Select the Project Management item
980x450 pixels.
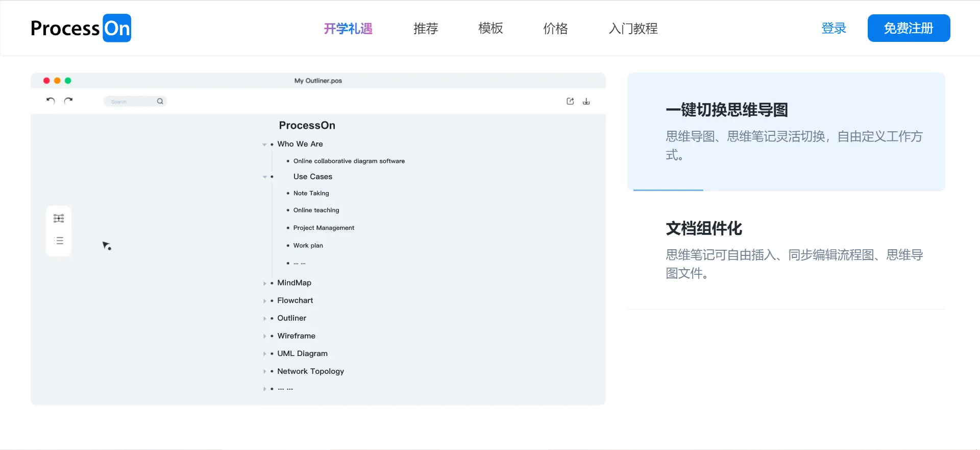(x=324, y=228)
